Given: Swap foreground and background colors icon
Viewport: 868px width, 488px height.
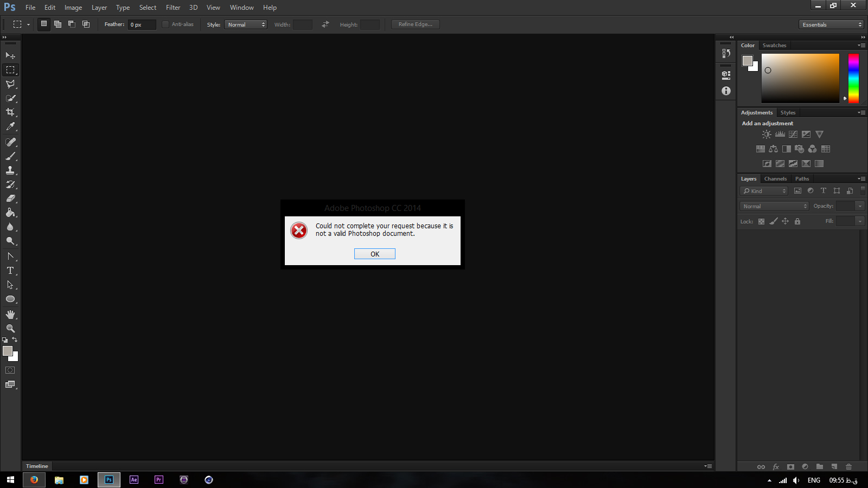Looking at the screenshot, I should 15,339.
